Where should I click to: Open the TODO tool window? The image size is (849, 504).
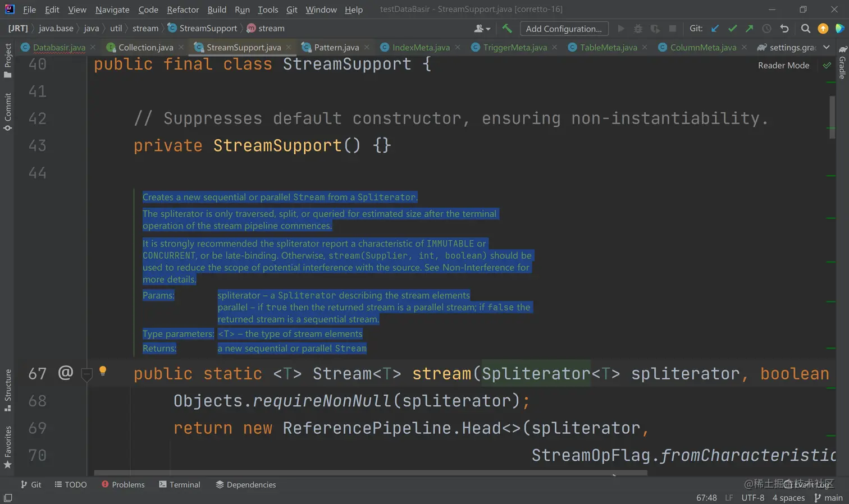(x=71, y=484)
